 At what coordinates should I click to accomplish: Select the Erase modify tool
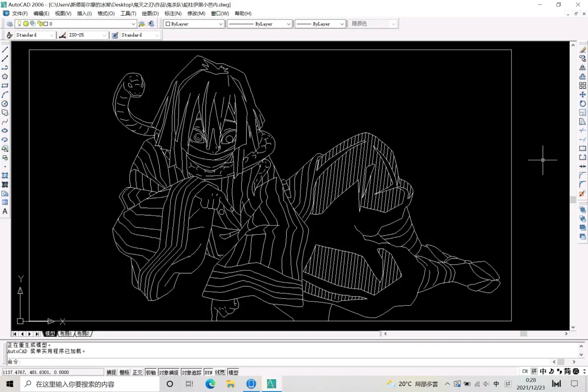tap(583, 49)
